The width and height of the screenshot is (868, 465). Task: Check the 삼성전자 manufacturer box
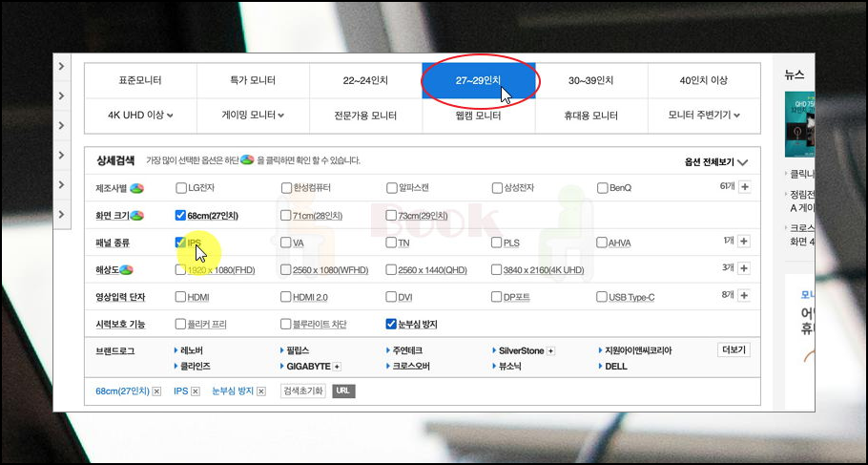coord(497,188)
